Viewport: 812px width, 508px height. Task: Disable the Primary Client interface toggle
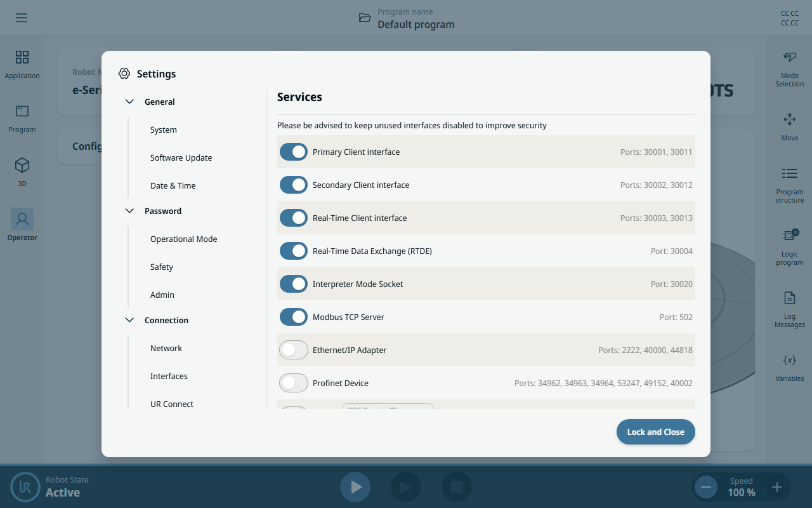coord(294,152)
